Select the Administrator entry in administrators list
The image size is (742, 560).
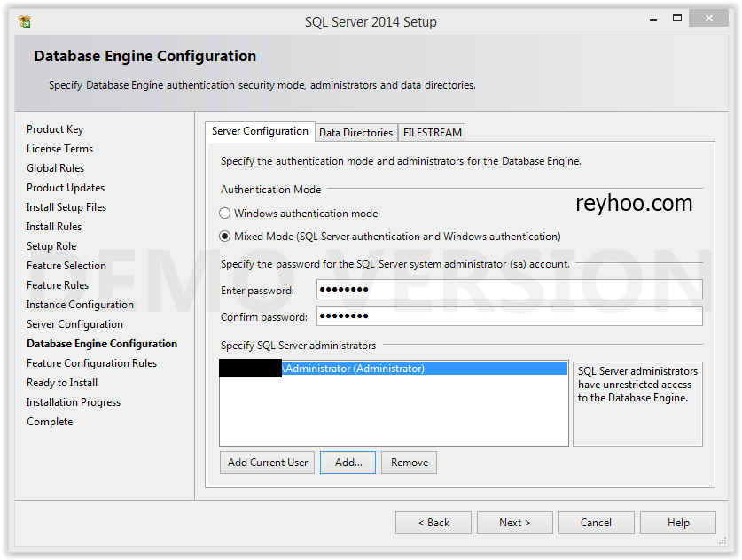[394, 369]
